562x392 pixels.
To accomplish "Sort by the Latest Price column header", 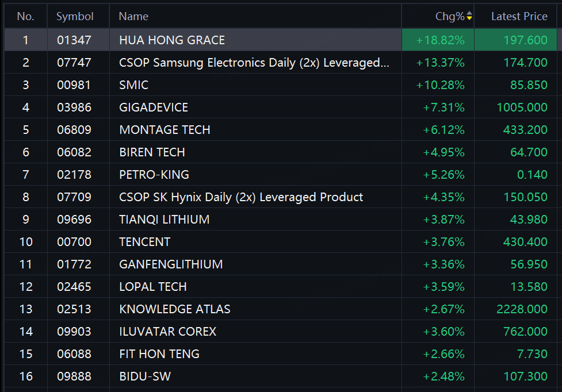I will point(519,17).
